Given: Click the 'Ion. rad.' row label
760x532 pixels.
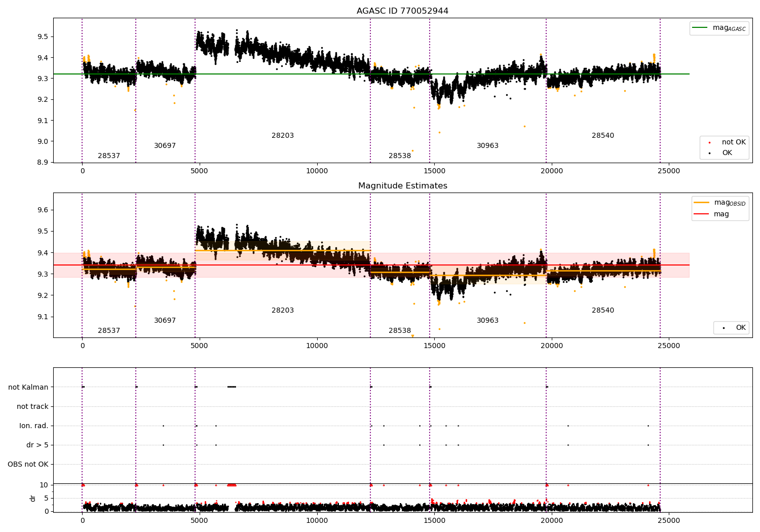Looking at the screenshot, I should (34, 426).
